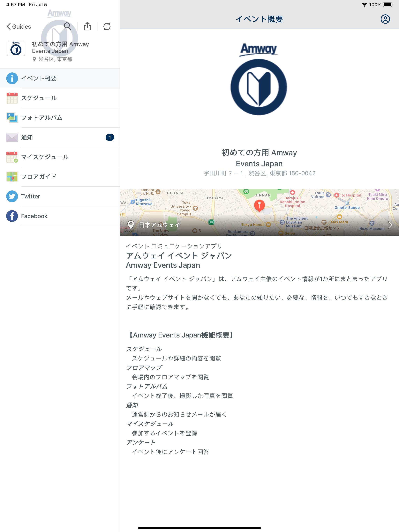Tap Tokyu Hands on the map
399x532 pixels.
tap(256, 225)
